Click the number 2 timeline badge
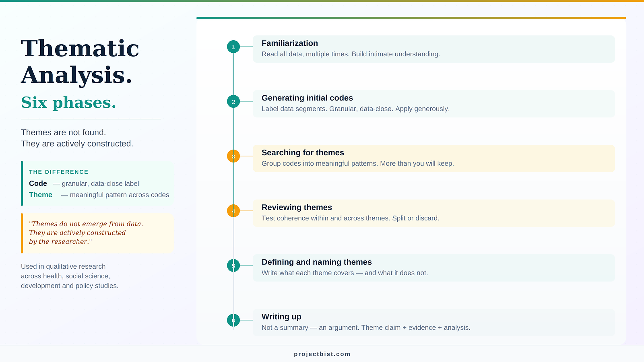The width and height of the screenshot is (644, 362). click(233, 102)
